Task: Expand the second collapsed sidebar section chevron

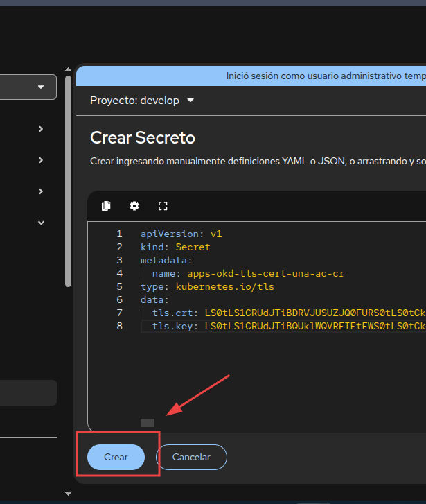Action: point(41,160)
